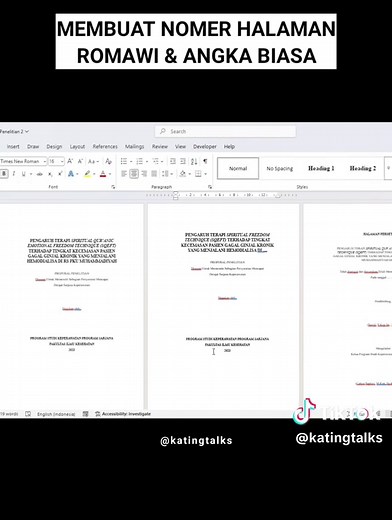Toggle Underline formatting

(23, 174)
